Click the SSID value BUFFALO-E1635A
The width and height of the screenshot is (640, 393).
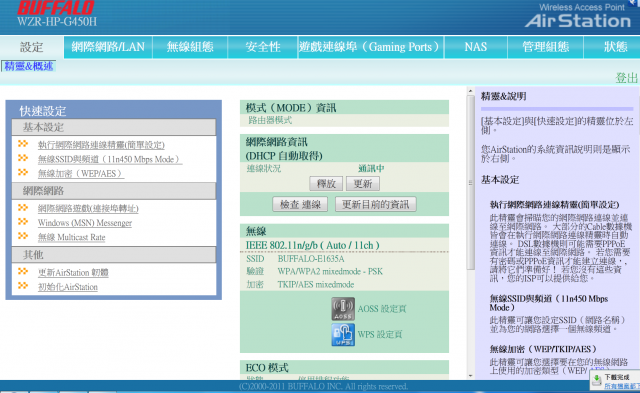point(311,259)
